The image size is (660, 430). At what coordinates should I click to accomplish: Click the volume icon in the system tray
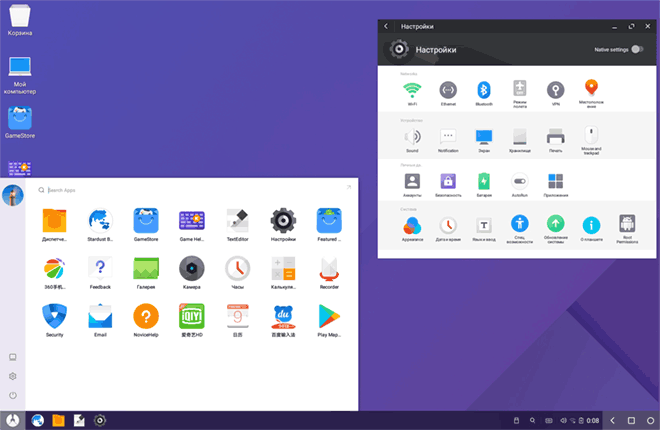coord(563,420)
